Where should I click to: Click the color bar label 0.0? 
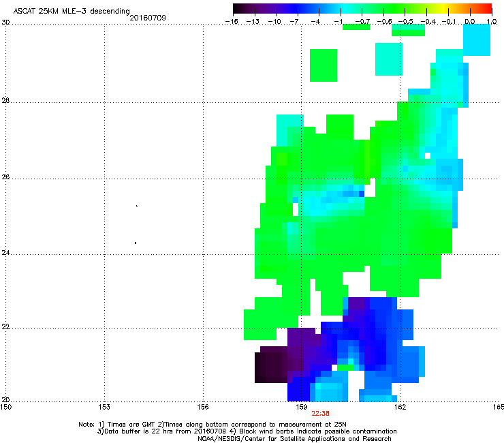pyautogui.click(x=470, y=22)
